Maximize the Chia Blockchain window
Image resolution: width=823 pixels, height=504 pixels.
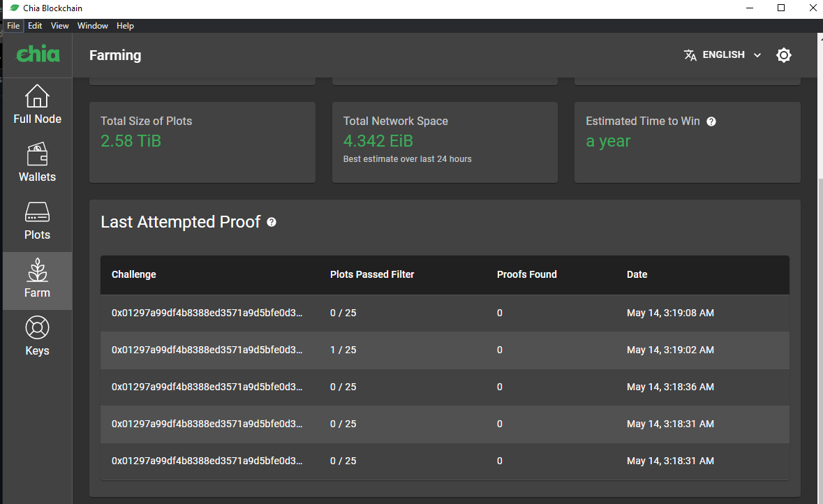tap(781, 8)
